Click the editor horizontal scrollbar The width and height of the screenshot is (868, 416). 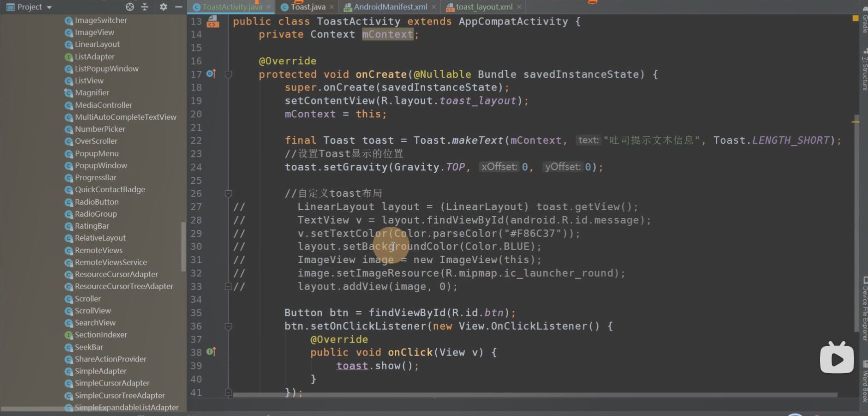[x=535, y=395]
